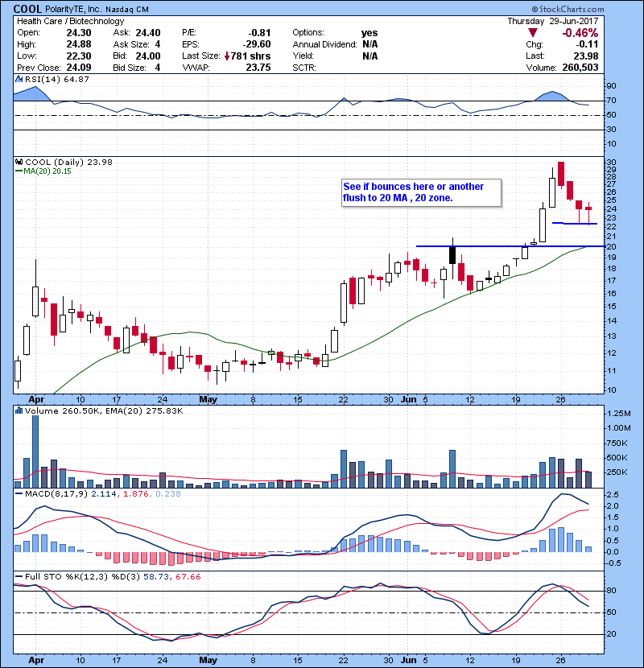Click the long blue horizontal line at 20
The image size is (644, 668).
510,246
